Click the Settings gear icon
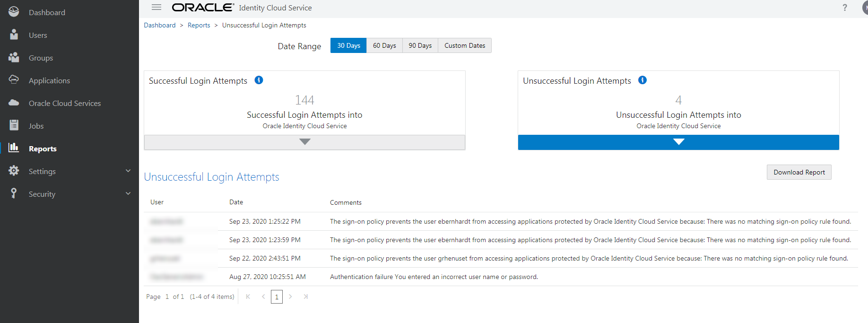 (x=14, y=171)
